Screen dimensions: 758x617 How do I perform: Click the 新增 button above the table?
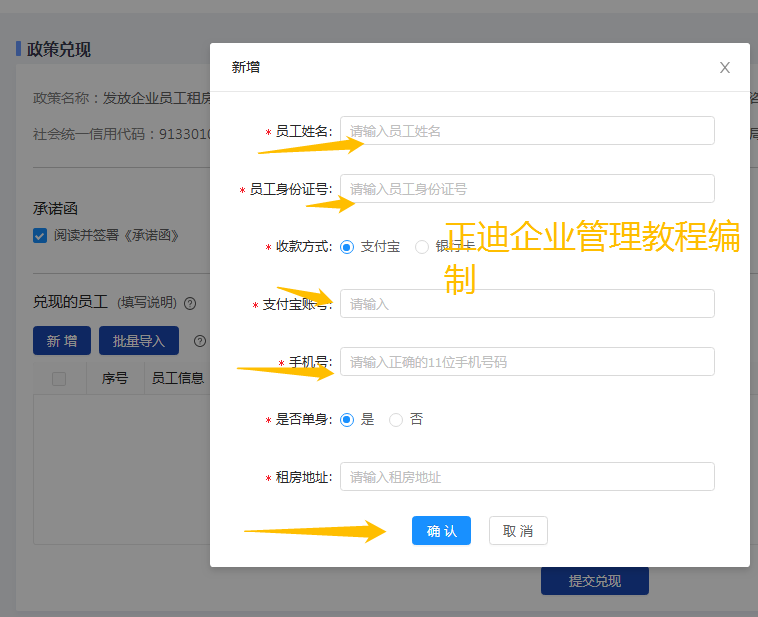coord(62,341)
